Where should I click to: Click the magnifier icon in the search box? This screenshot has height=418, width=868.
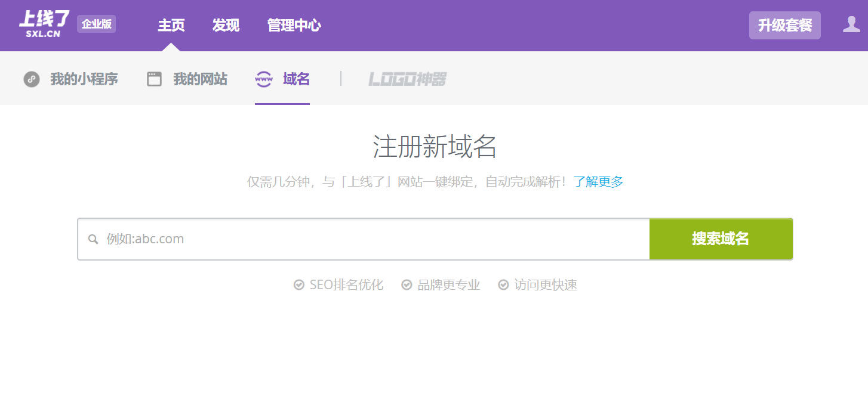93,239
